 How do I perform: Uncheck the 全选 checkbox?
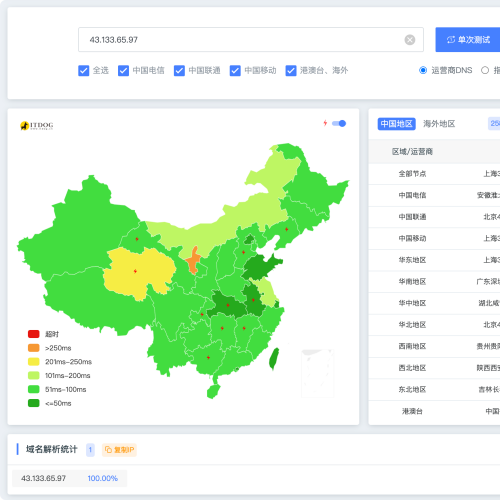tap(83, 71)
